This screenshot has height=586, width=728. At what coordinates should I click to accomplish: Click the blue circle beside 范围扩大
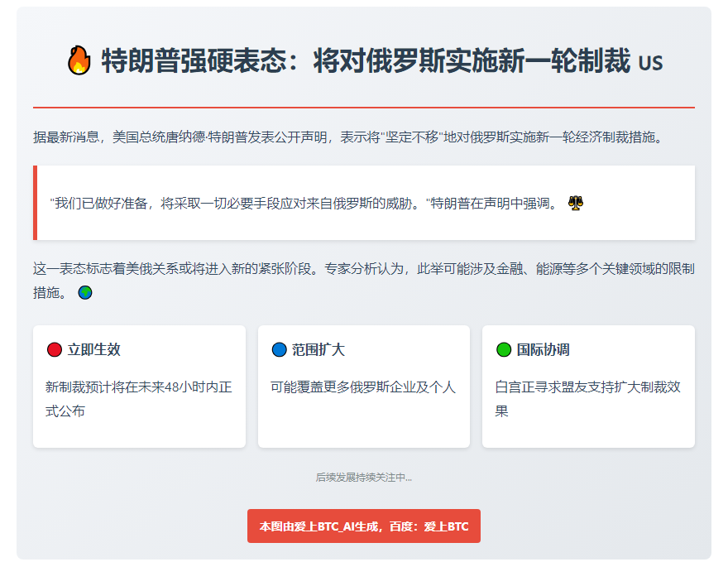point(279,350)
